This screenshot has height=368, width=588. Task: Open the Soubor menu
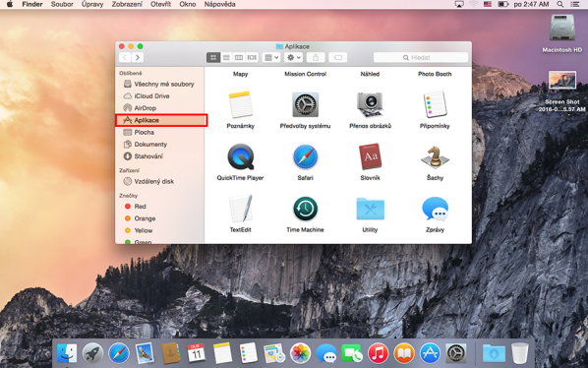click(62, 4)
